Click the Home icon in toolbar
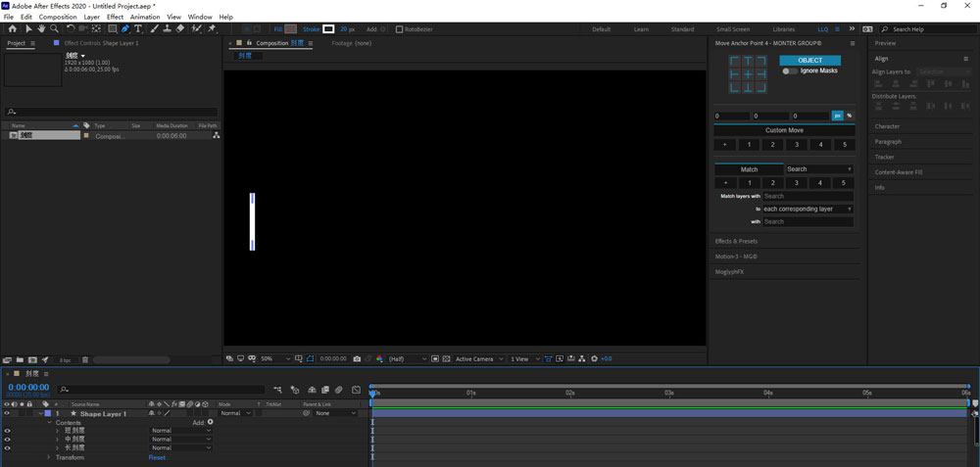Viewport: 980px width, 467px height. point(12,29)
